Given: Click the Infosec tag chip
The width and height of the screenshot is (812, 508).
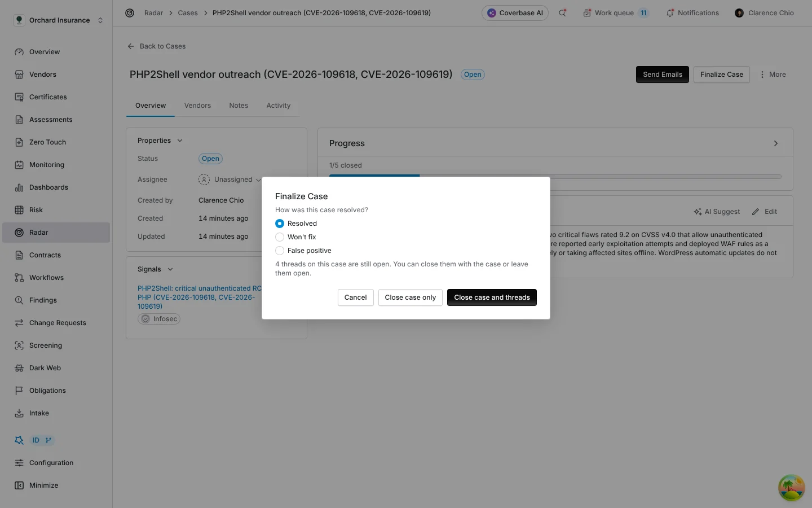Looking at the screenshot, I should [x=159, y=319].
